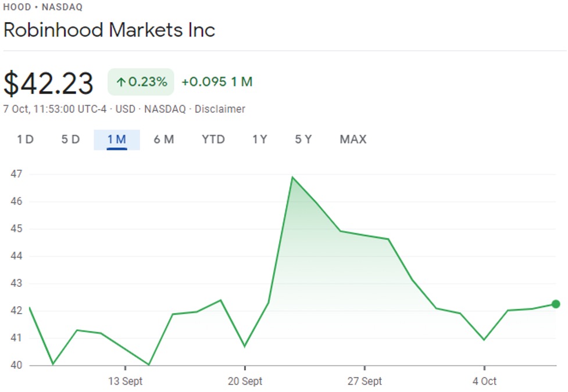Select the 1D time range tab

pyautogui.click(x=25, y=139)
